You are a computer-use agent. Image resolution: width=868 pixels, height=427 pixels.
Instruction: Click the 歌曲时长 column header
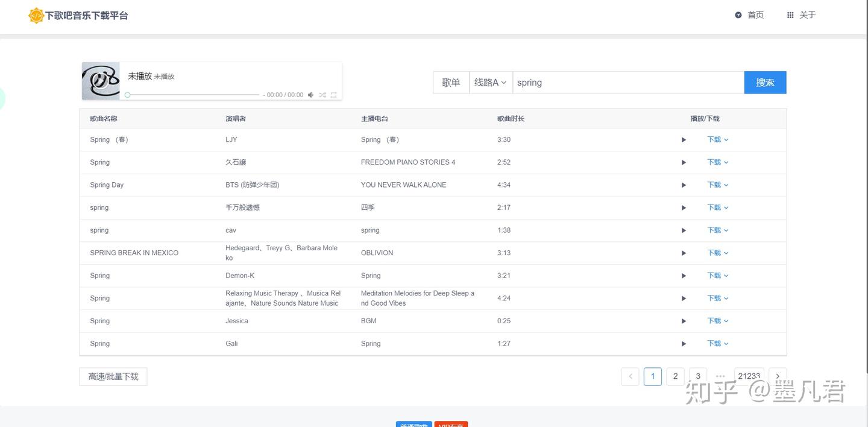pos(511,119)
